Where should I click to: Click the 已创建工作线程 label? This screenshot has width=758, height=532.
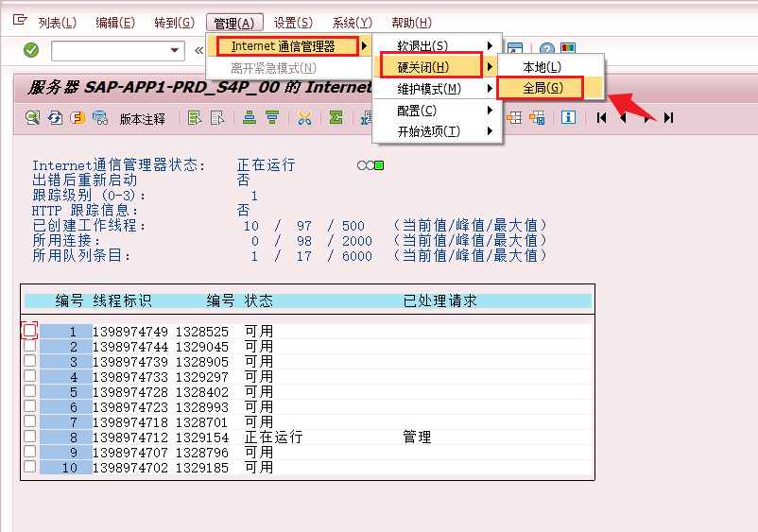[89, 225]
